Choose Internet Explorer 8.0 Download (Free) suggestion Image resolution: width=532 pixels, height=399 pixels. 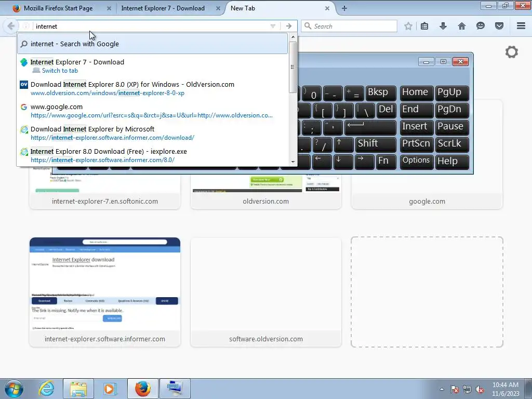click(152, 155)
